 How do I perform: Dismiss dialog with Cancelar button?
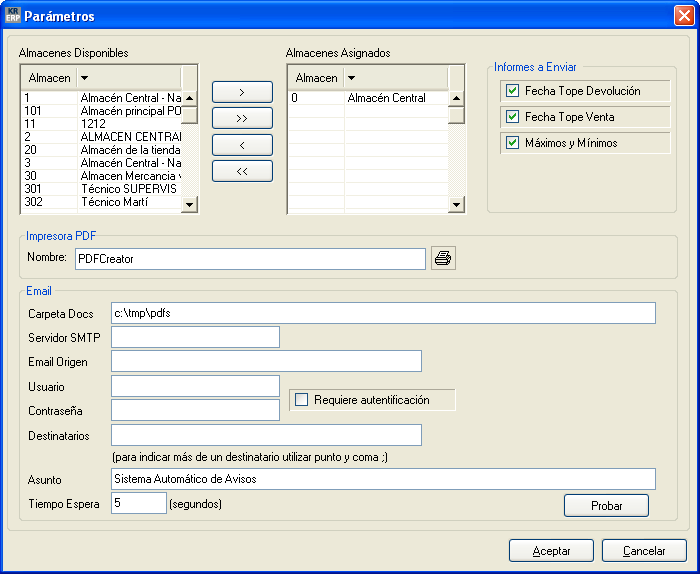click(x=644, y=551)
